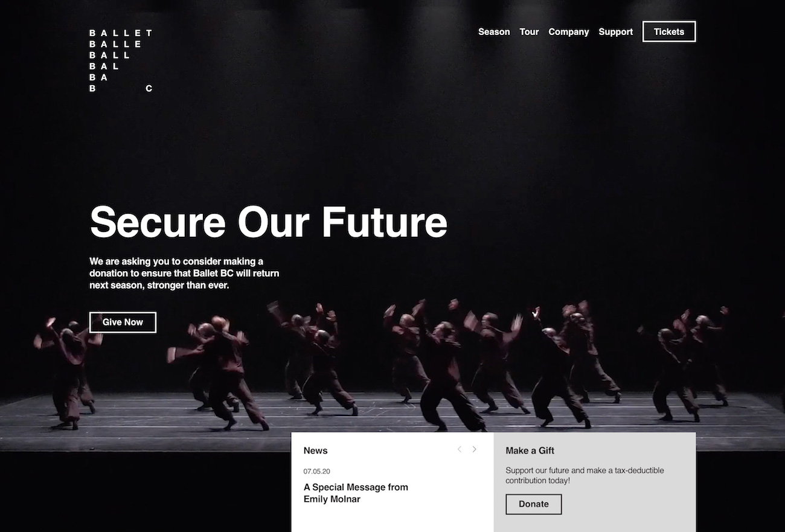Open the Support menu item
This screenshot has height=532, width=785.
615,32
